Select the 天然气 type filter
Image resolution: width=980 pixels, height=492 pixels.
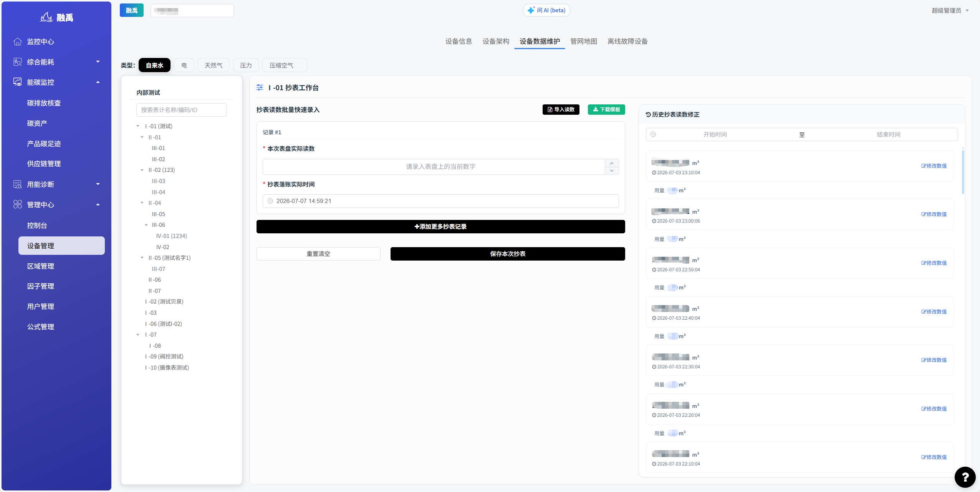[x=214, y=65]
